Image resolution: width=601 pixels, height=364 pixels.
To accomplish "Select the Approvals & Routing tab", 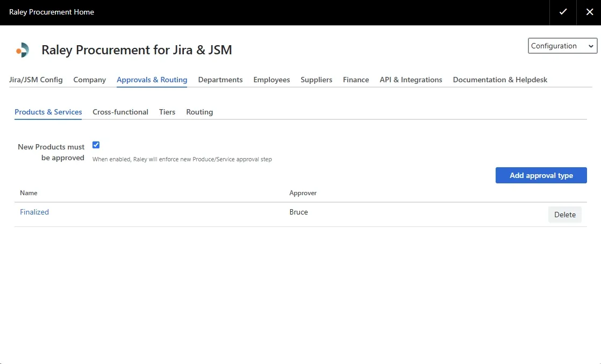I will coord(152,80).
